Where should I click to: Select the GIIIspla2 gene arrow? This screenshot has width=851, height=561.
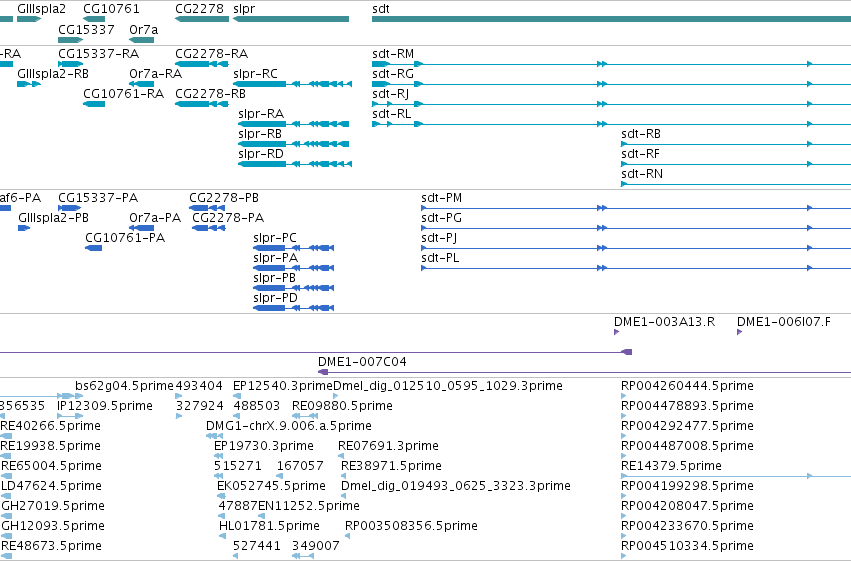click(29, 19)
